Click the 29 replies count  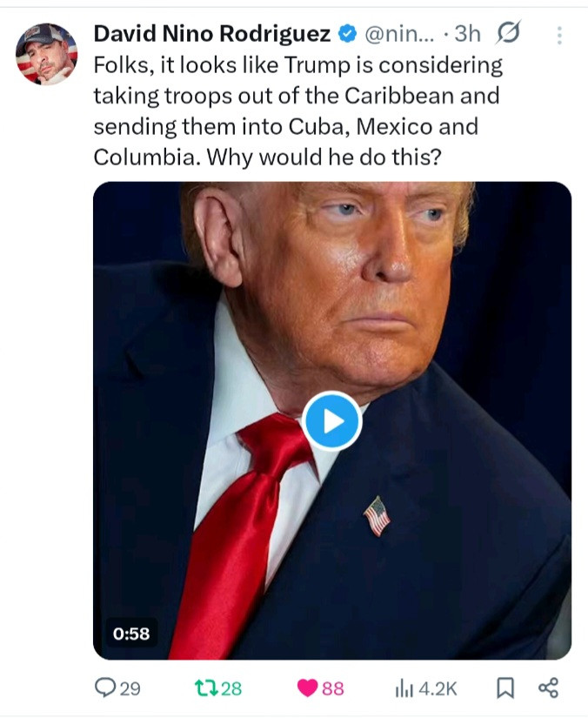(130, 688)
